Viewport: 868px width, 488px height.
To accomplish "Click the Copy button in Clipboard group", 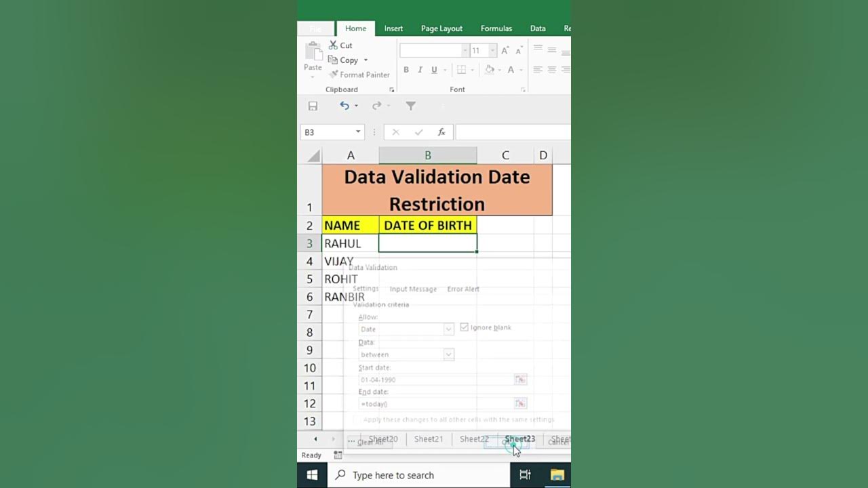I will point(344,60).
